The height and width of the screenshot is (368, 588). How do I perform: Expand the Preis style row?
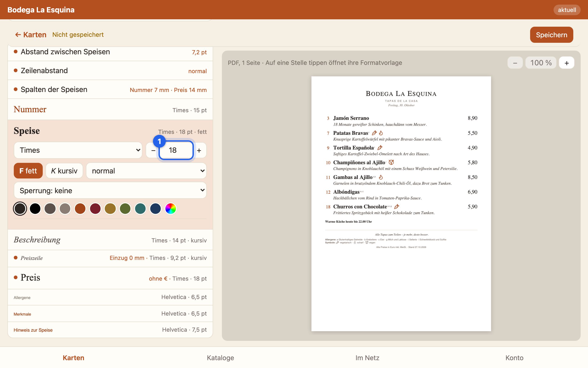[110, 278]
